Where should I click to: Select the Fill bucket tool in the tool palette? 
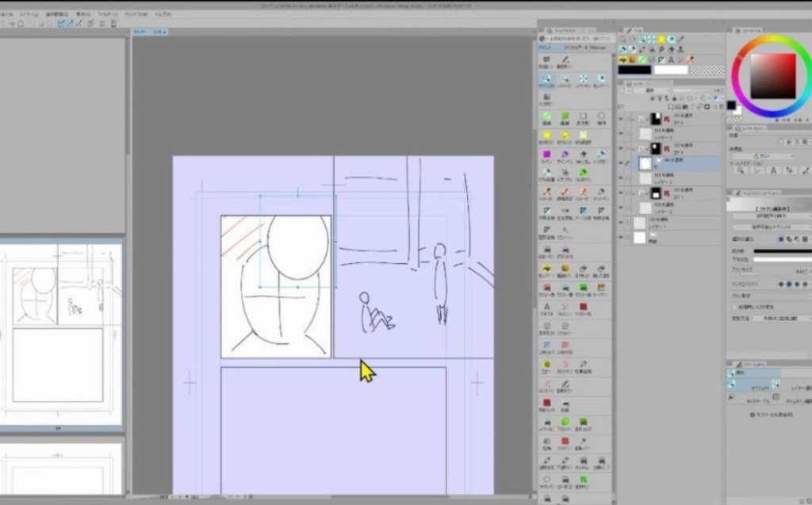(623, 60)
